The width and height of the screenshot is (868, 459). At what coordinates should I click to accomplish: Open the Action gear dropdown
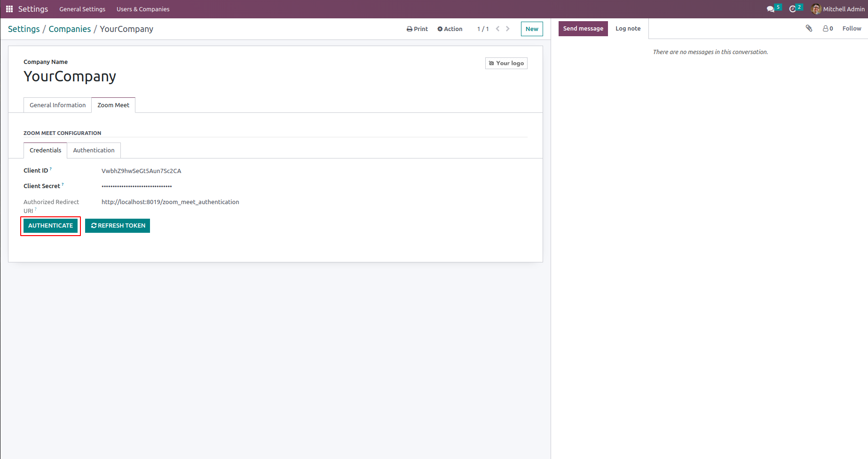(x=450, y=29)
